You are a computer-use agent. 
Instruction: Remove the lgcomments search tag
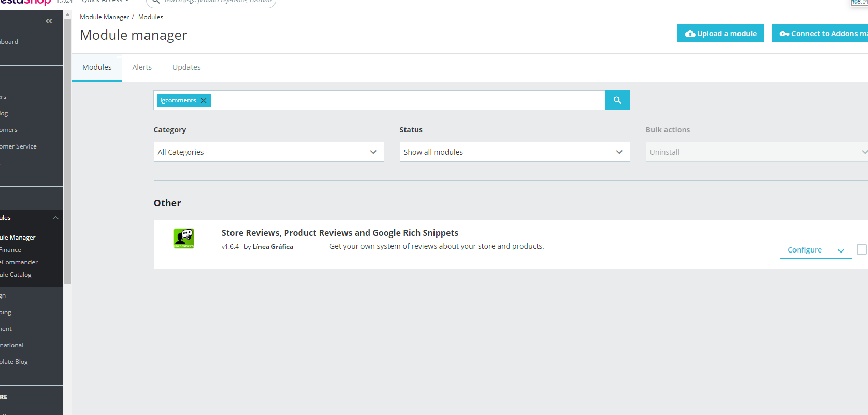click(204, 100)
